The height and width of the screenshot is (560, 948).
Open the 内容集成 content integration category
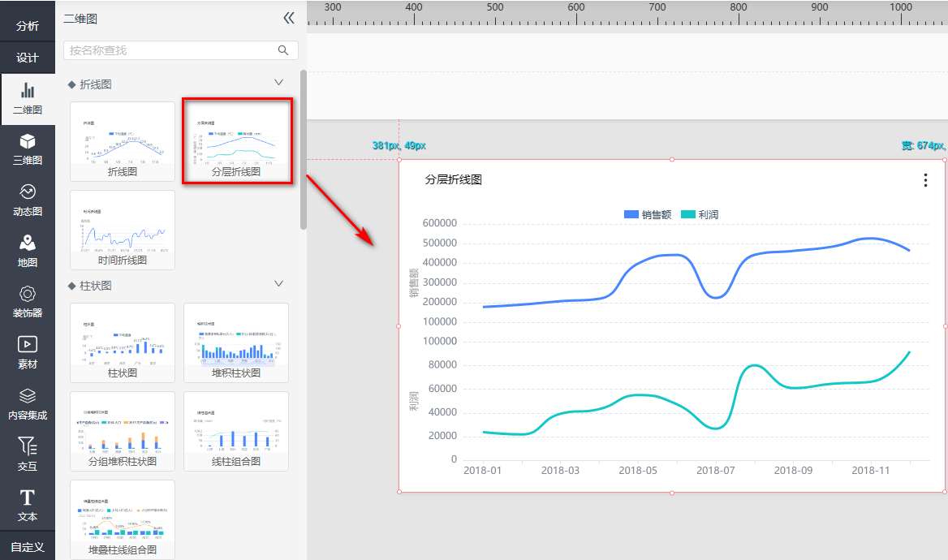coord(28,403)
